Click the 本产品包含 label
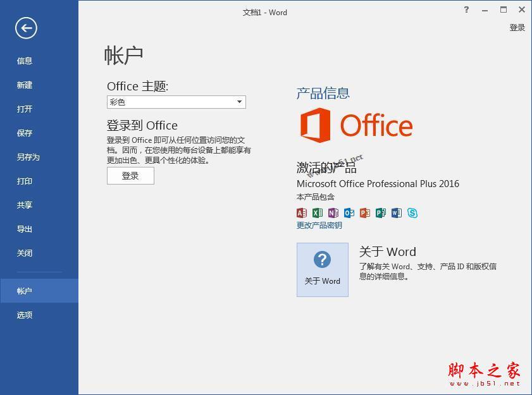This screenshot has height=395, width=532. (315, 197)
